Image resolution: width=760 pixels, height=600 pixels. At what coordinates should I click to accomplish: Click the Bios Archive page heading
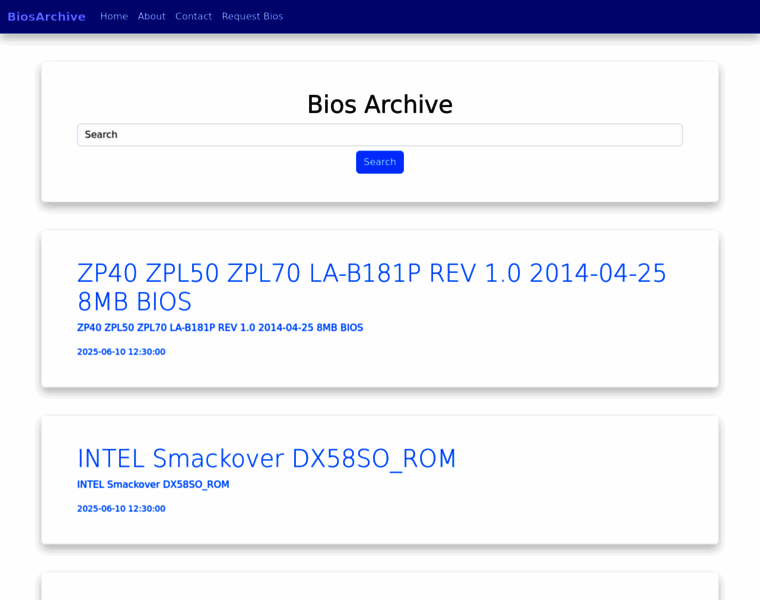click(380, 104)
